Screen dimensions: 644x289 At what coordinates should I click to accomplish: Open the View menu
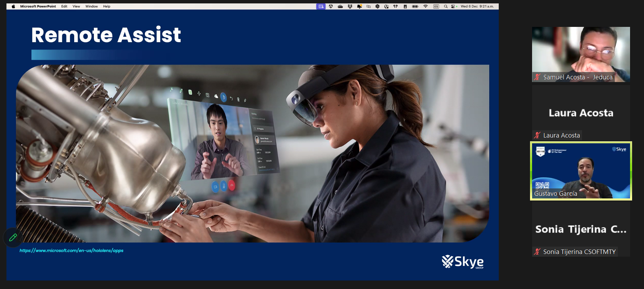coord(76,6)
